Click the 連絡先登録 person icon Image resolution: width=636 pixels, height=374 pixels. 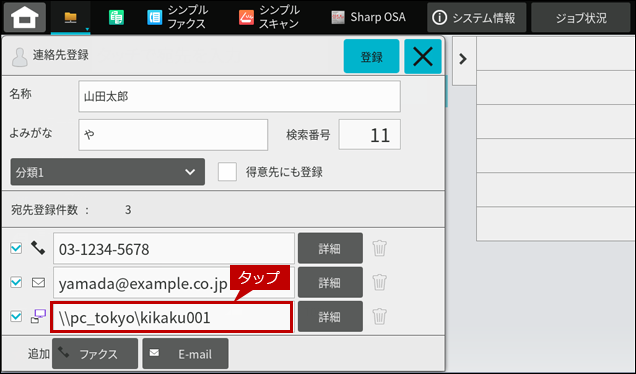[x=19, y=57]
